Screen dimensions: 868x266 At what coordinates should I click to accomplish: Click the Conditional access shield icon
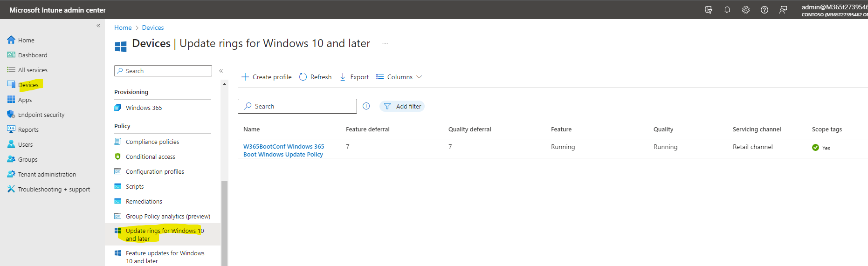[118, 157]
